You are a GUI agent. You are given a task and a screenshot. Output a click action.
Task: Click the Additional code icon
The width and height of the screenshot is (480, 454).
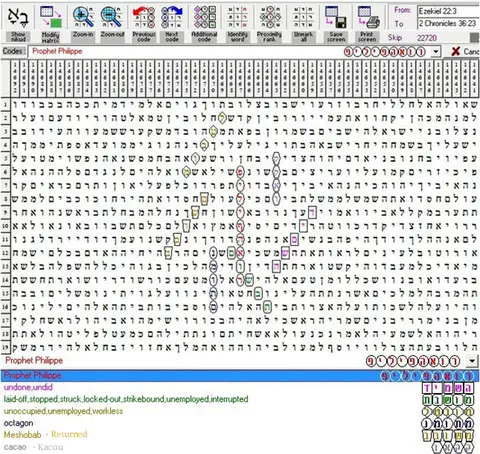coord(204,17)
